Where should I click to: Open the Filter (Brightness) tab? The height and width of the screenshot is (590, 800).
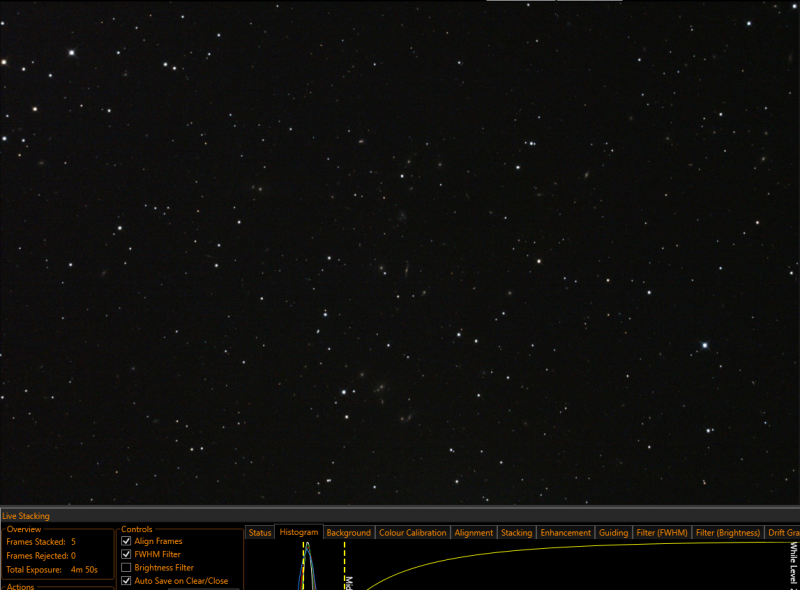click(x=728, y=533)
